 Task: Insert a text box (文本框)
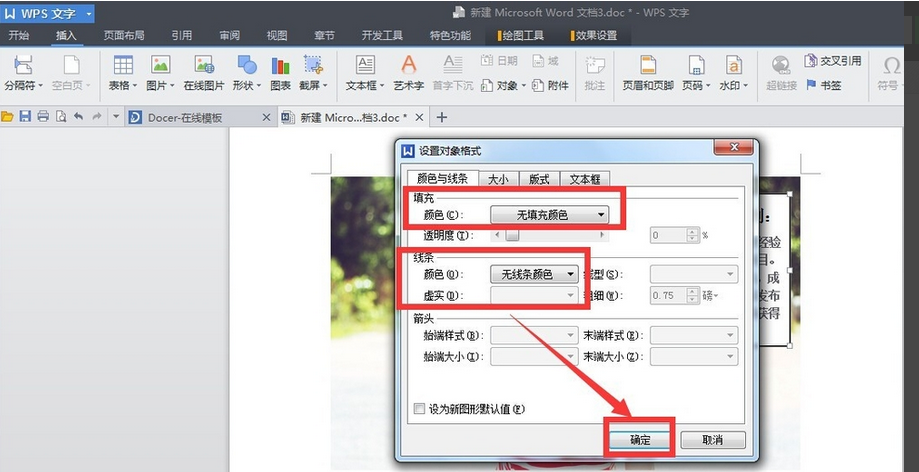365,73
